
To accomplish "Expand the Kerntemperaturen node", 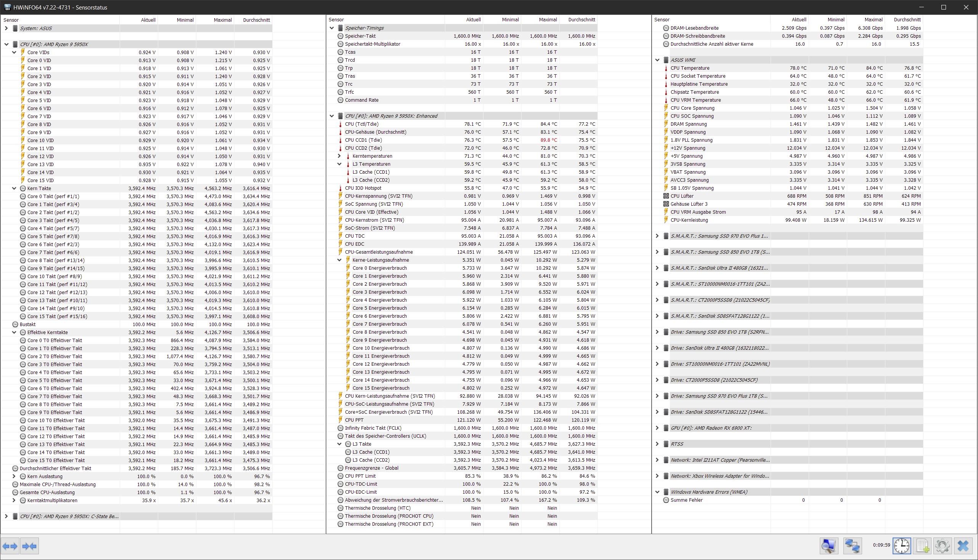I will 339,156.
